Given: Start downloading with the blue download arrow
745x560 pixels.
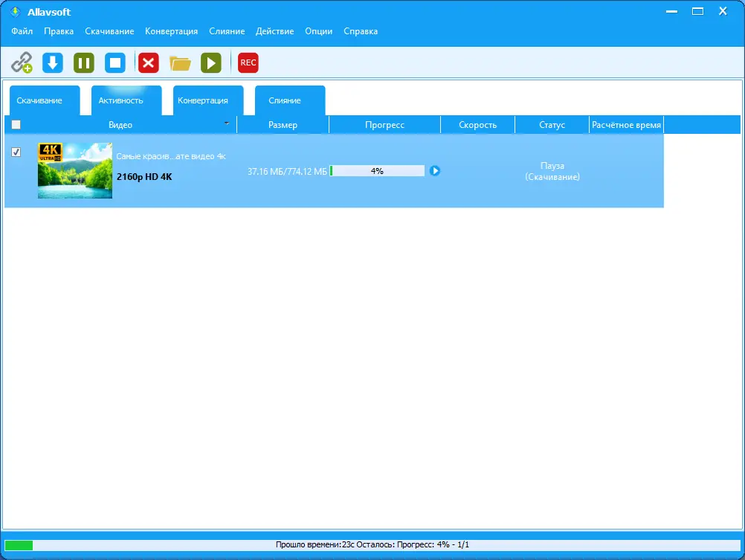Looking at the screenshot, I should point(52,62).
